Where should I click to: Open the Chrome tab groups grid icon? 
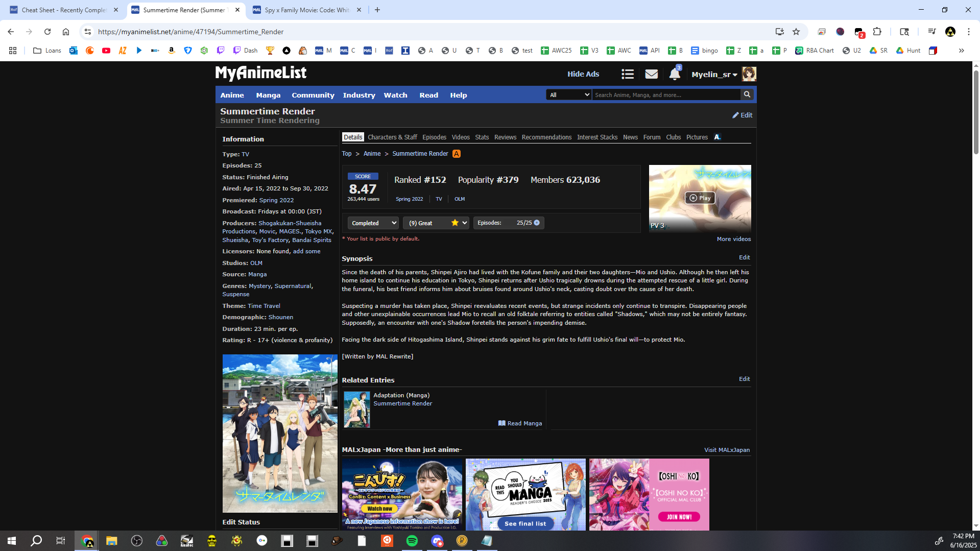(13, 51)
